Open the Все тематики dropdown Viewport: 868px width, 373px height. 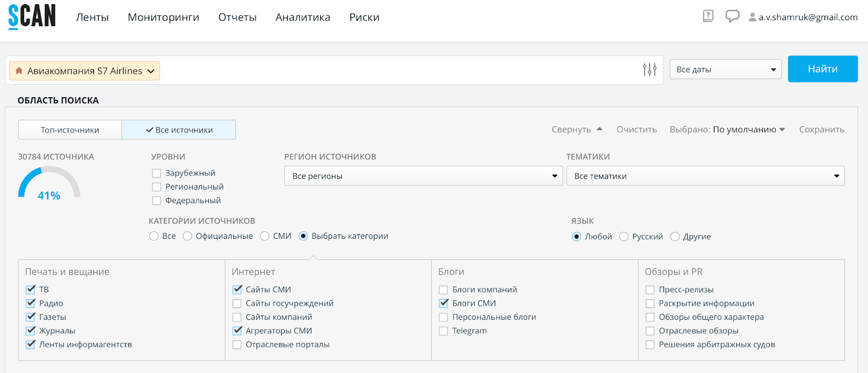[705, 176]
